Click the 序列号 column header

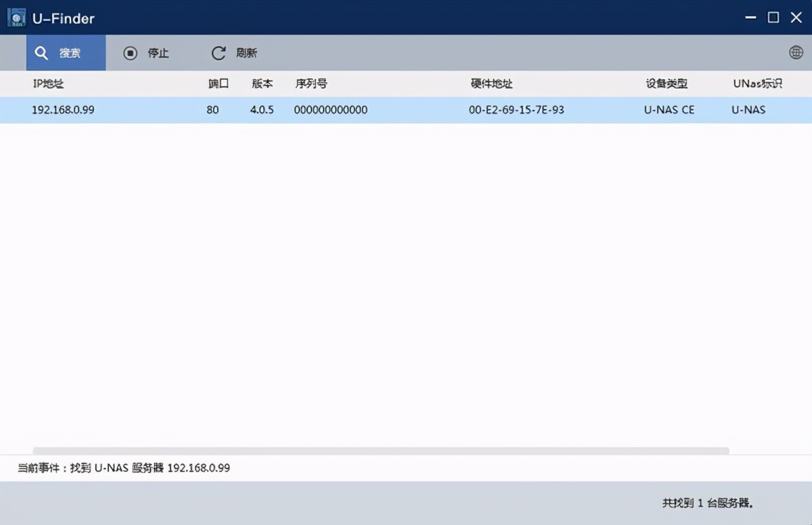point(311,83)
